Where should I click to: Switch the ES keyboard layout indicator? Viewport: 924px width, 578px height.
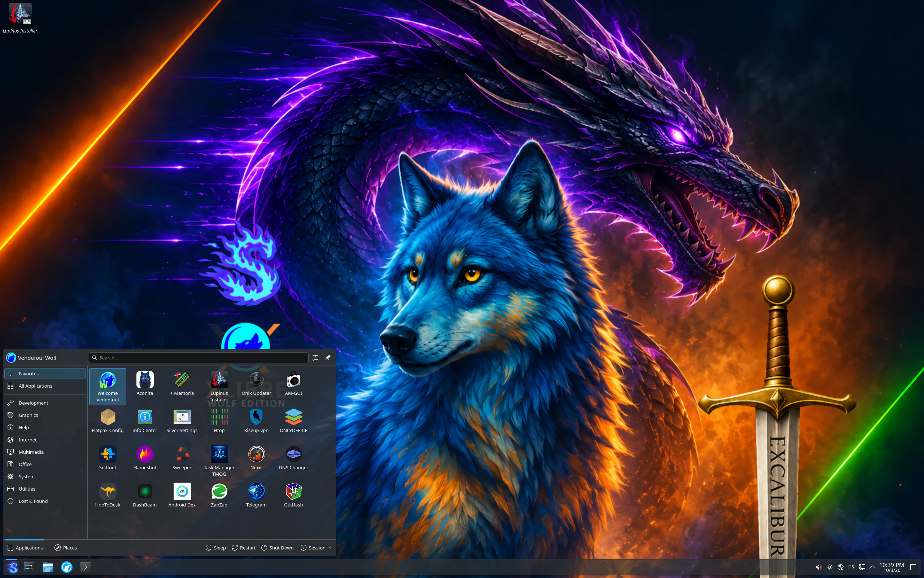click(x=851, y=567)
